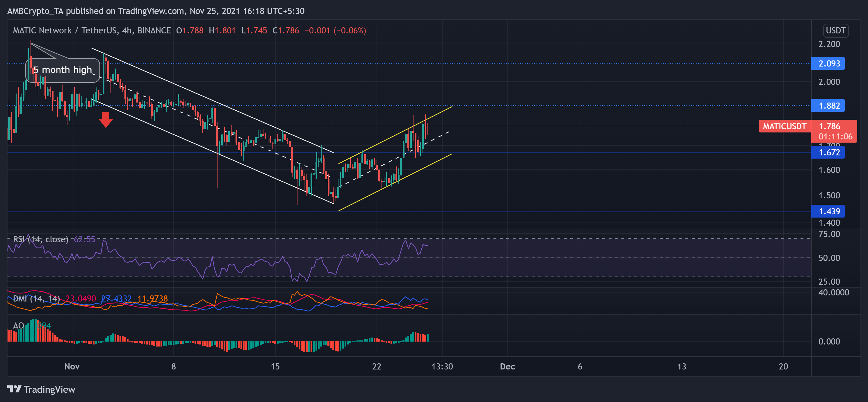Click the 1.672 price level label
The height and width of the screenshot is (402, 868).
pos(828,152)
